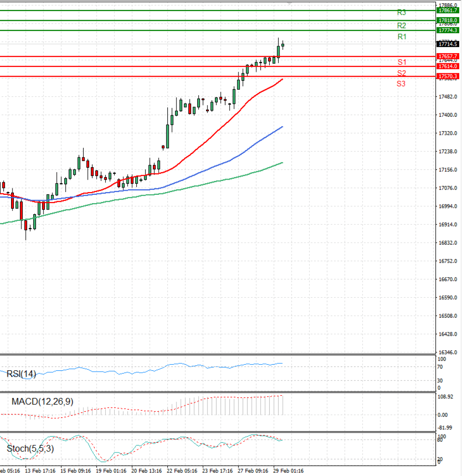Click the S3 support label
462x476 pixels.
tap(401, 84)
